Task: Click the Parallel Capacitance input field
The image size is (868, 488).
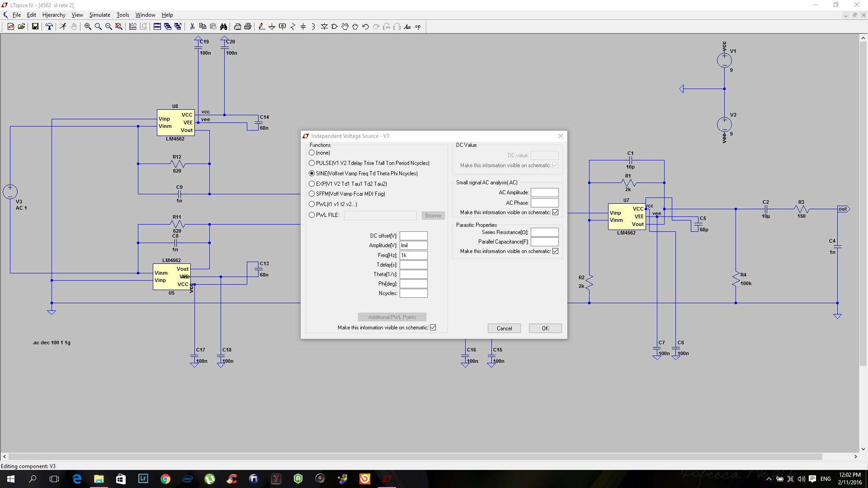Action: coord(544,242)
